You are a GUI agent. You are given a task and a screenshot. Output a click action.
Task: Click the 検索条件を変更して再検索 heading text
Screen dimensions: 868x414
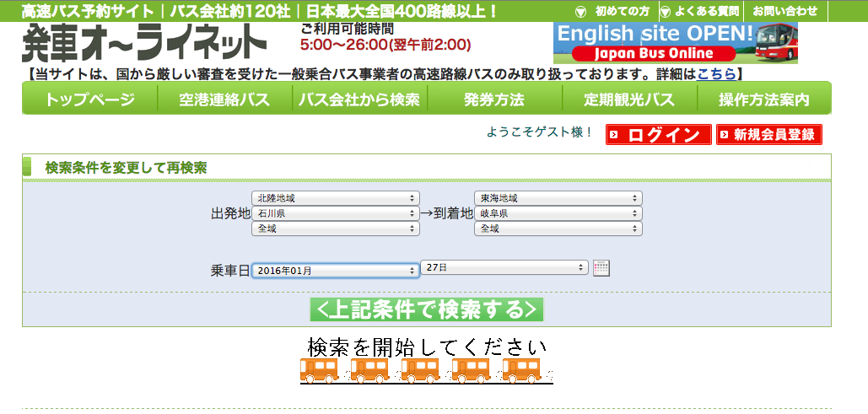(x=127, y=168)
